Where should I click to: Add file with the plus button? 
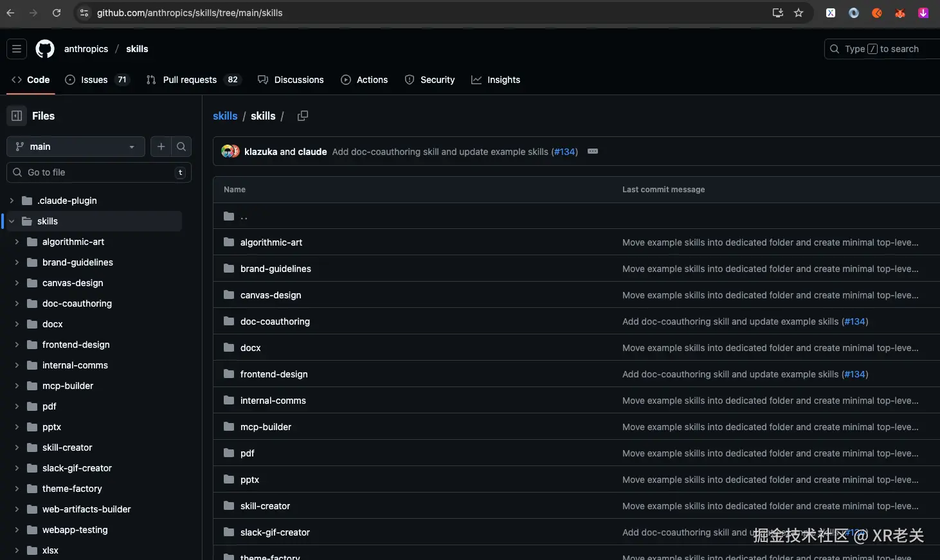point(161,147)
